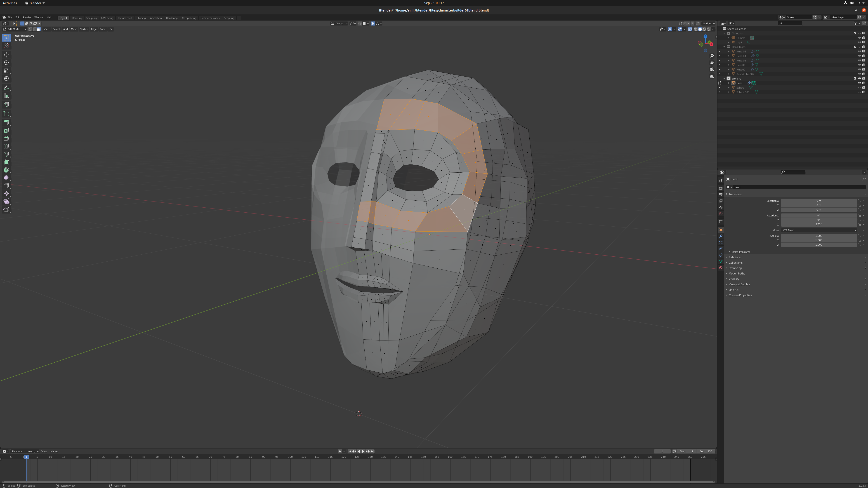868x488 pixels.
Task: Click the timeline Play button
Action: 363,452
